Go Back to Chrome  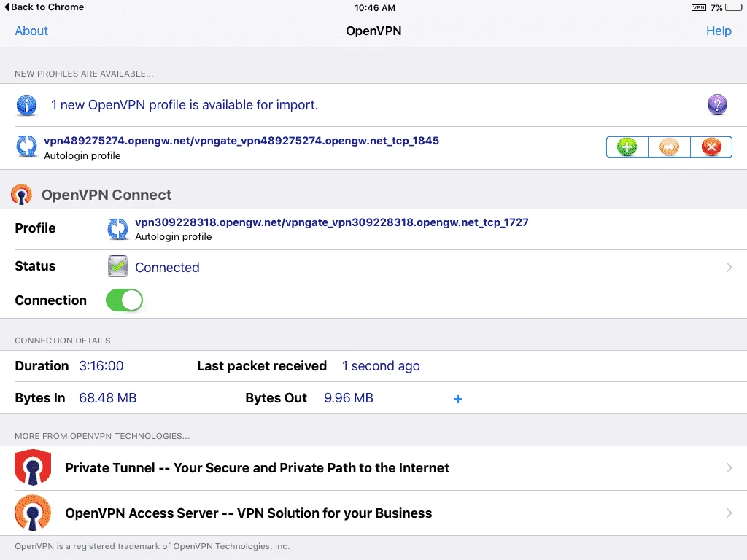44,7
